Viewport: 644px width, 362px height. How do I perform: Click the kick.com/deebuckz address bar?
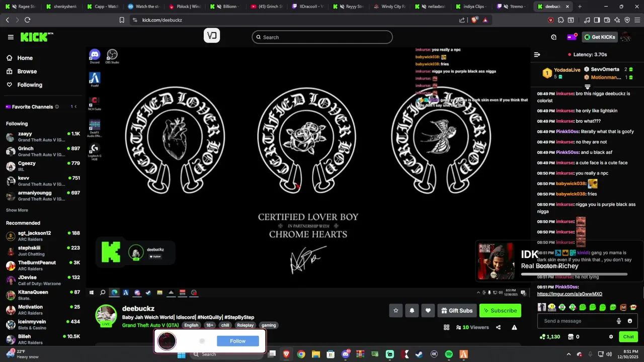[x=297, y=20]
